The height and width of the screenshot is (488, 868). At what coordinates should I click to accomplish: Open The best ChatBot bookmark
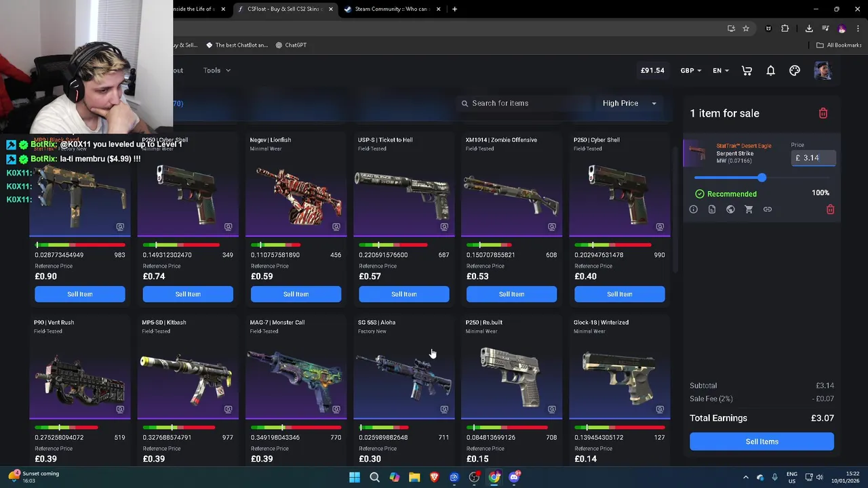237,45
